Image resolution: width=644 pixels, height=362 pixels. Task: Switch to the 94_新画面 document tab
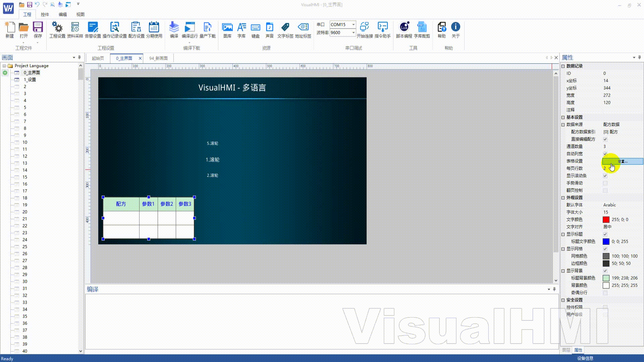158,58
